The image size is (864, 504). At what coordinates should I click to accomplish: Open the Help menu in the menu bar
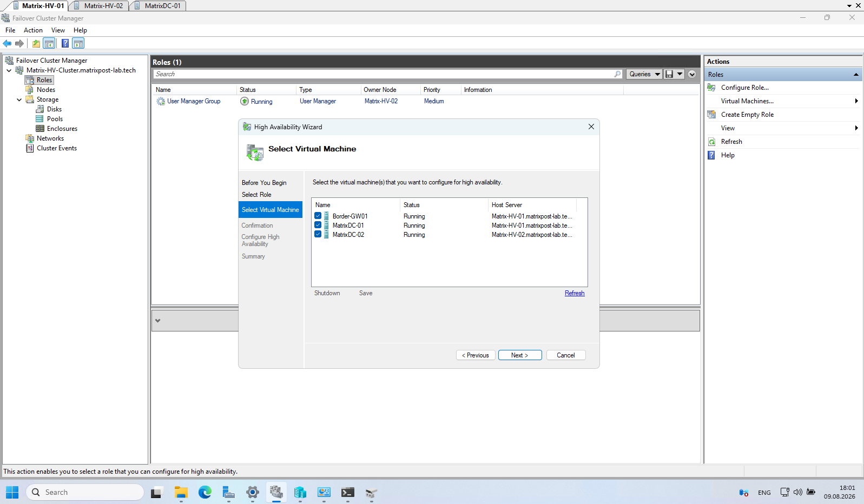click(80, 30)
